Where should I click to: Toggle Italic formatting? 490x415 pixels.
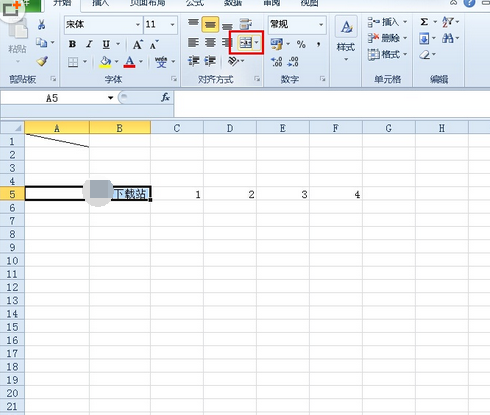click(89, 44)
